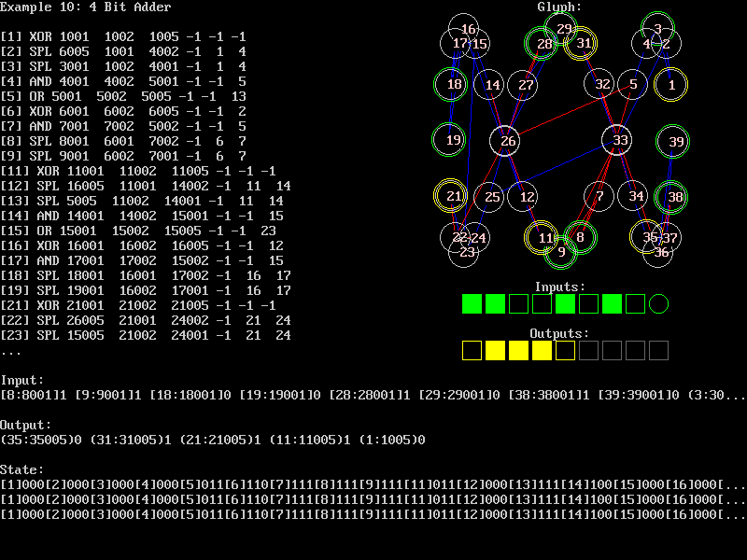Expand the truncated gate list ellipsis
747x560 pixels.
11,352
